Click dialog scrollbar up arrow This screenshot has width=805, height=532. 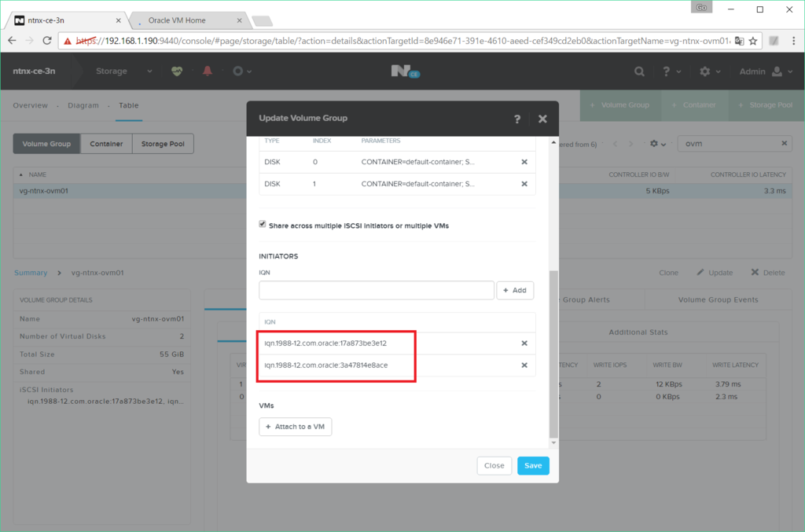pyautogui.click(x=553, y=142)
